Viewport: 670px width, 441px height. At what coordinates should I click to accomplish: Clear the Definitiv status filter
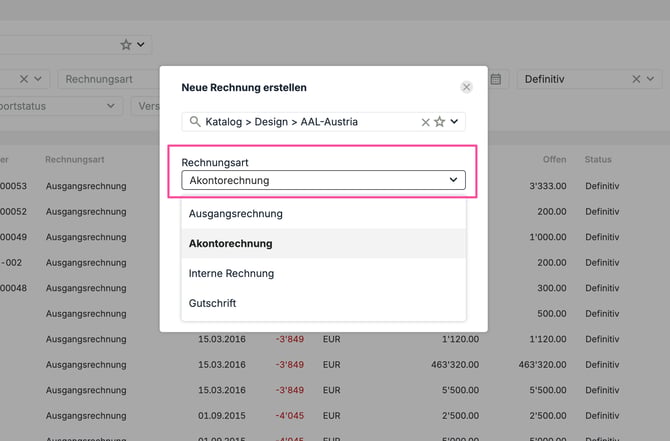tap(636, 79)
